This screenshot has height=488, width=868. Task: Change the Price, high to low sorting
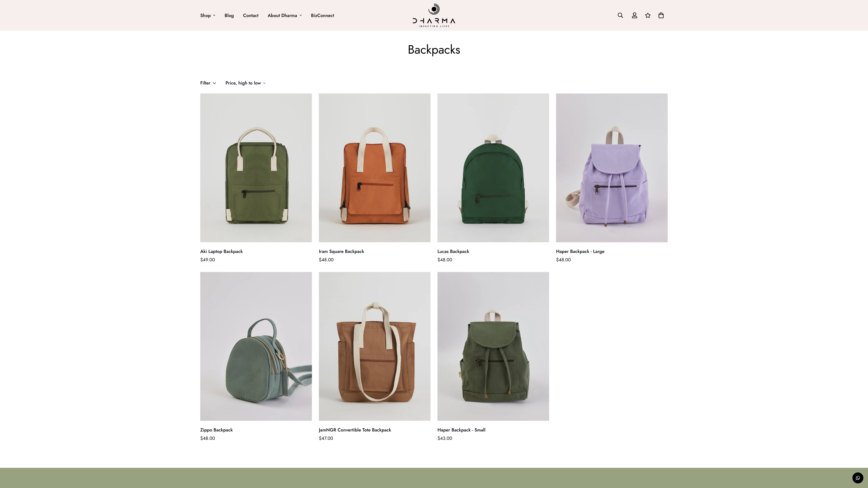(x=245, y=83)
